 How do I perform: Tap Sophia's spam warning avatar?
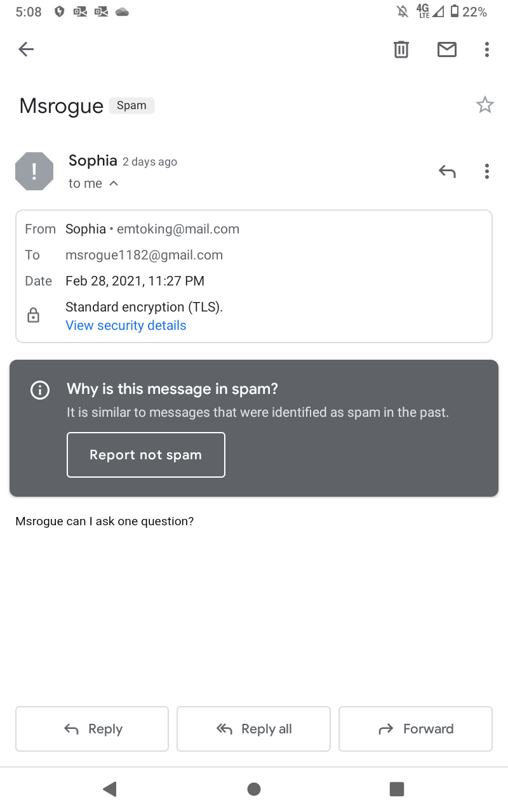34,171
